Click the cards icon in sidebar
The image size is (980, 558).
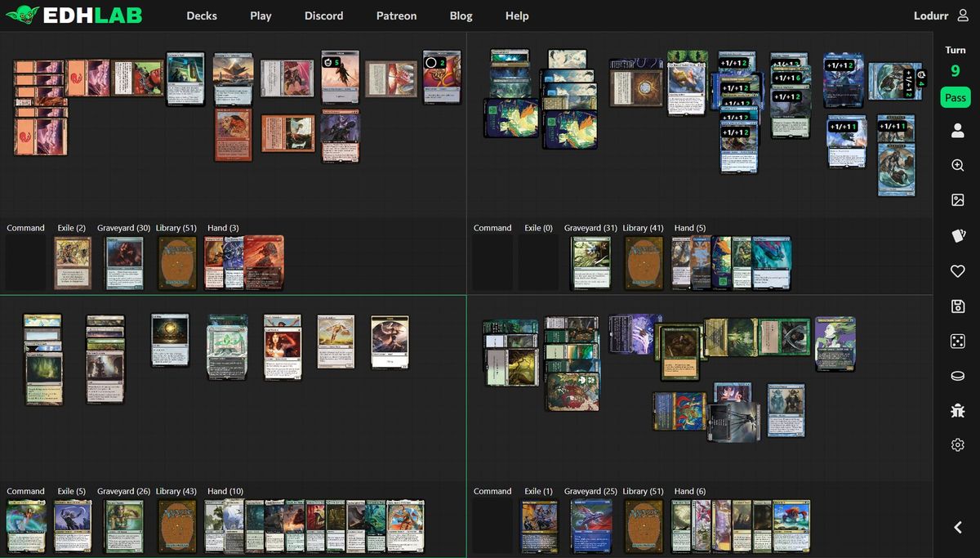coord(958,235)
